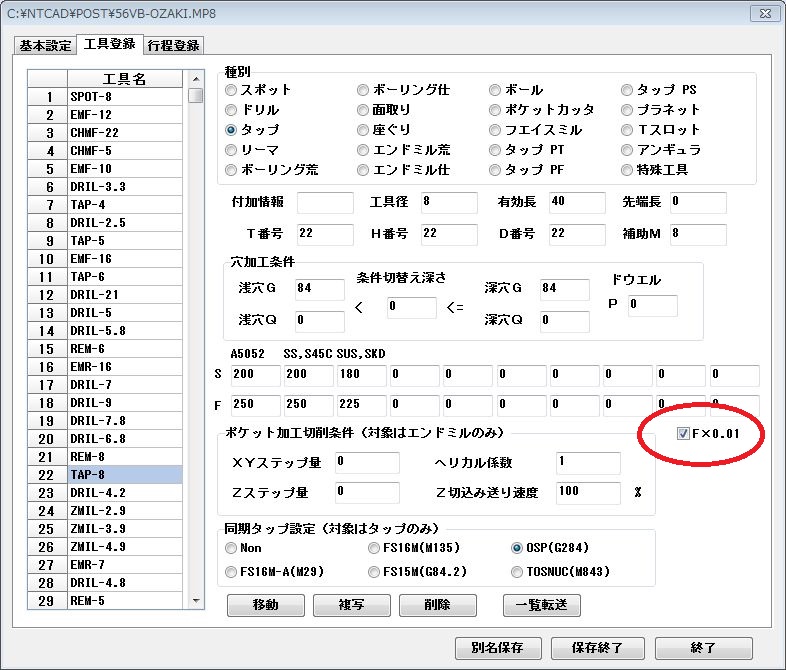
Task: Click the tool list scroll down arrow
Action: (196, 600)
